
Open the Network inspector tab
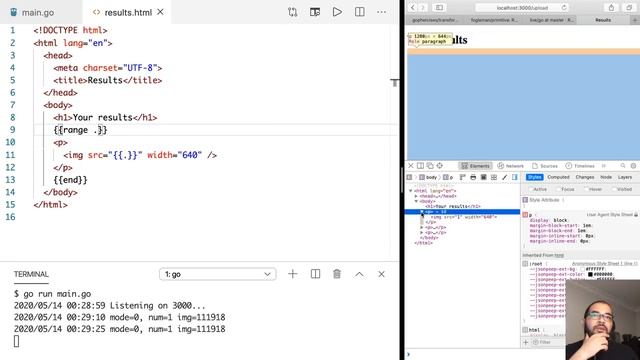click(x=511, y=166)
